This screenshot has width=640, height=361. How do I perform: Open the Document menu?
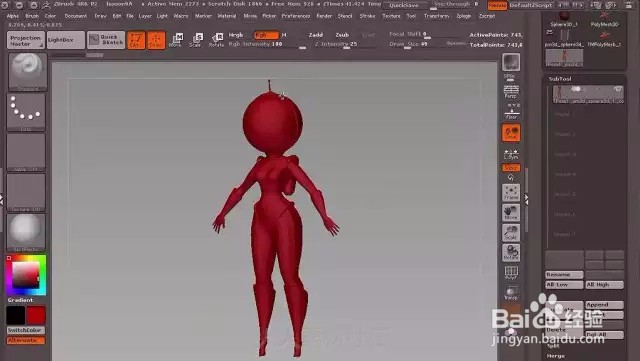point(76,16)
